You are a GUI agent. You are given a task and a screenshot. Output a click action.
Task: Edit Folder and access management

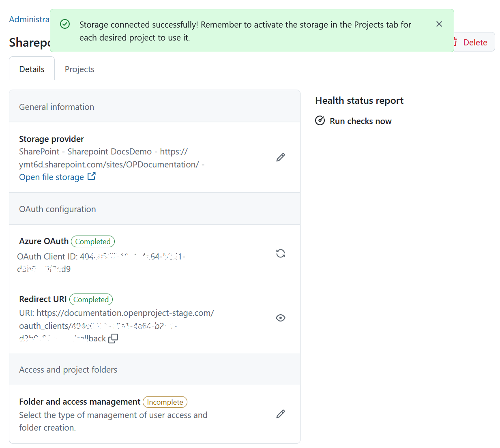[x=280, y=414]
